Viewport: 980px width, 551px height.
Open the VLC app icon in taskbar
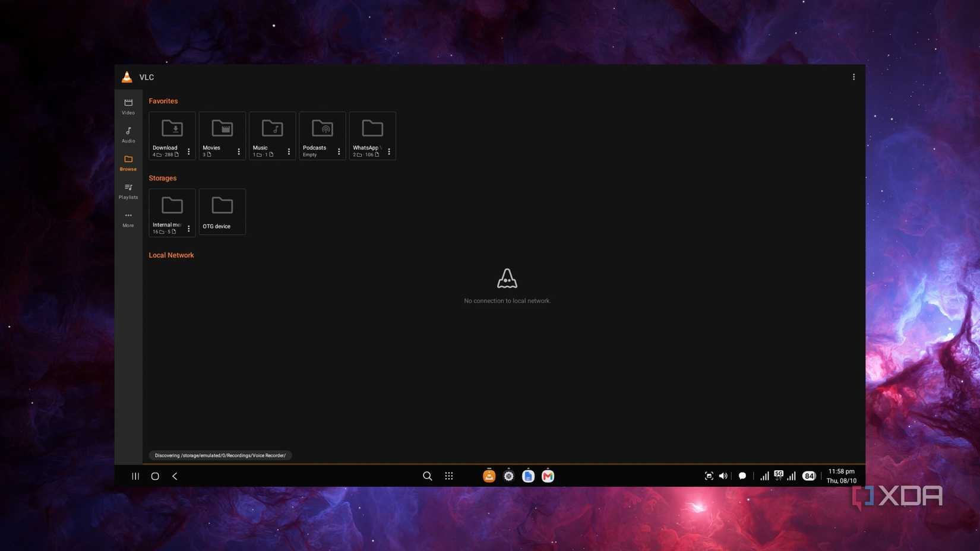(x=489, y=476)
